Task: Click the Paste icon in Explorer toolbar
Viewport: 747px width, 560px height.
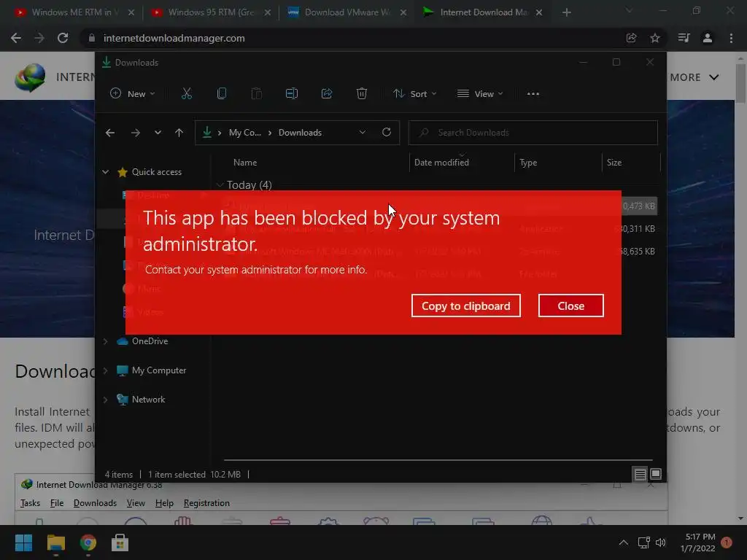Action: pyautogui.click(x=256, y=94)
